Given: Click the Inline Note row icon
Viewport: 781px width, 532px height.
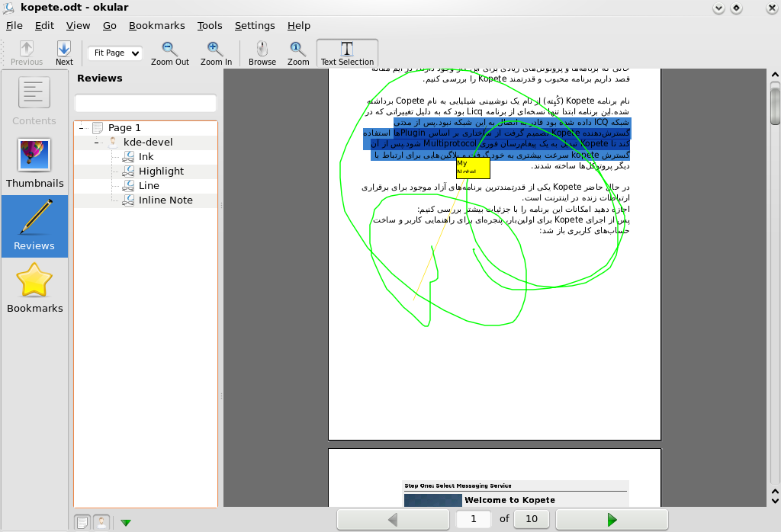Looking at the screenshot, I should click(128, 200).
